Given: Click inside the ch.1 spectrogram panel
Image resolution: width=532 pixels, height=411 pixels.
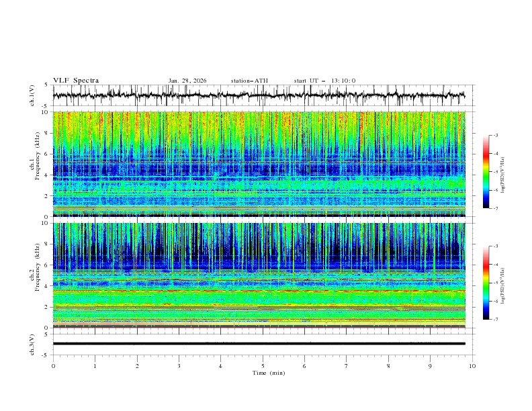Looking at the screenshot, I should 259,164.
